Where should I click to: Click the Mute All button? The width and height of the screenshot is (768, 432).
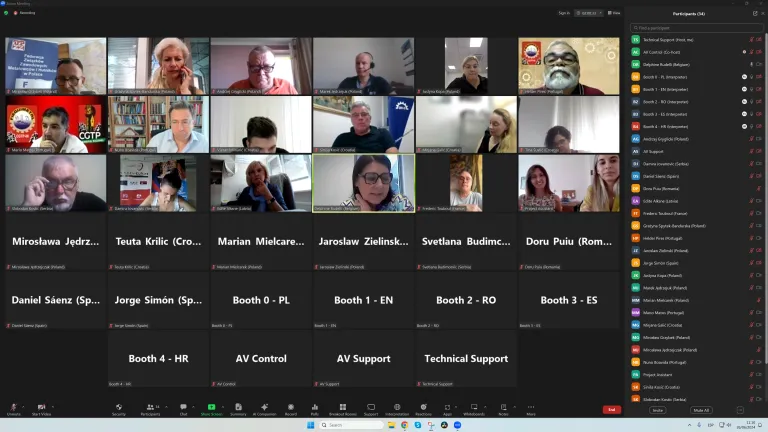click(701, 410)
